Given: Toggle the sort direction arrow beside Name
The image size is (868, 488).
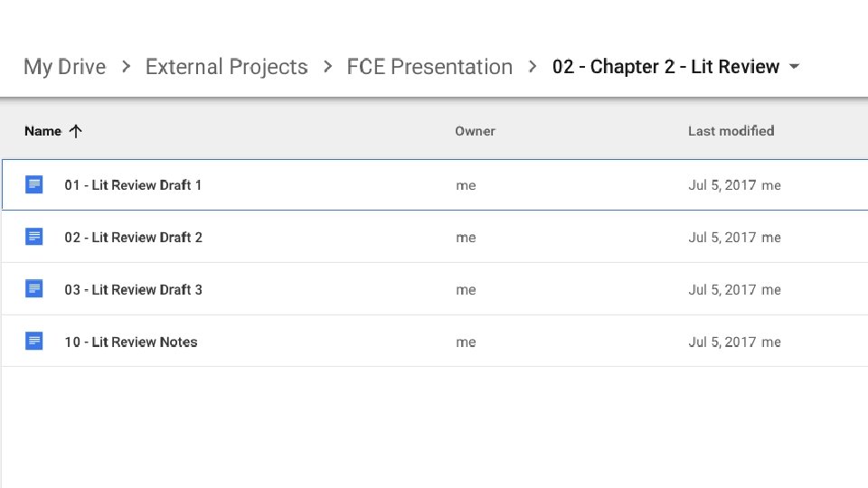Looking at the screenshot, I should point(76,131).
